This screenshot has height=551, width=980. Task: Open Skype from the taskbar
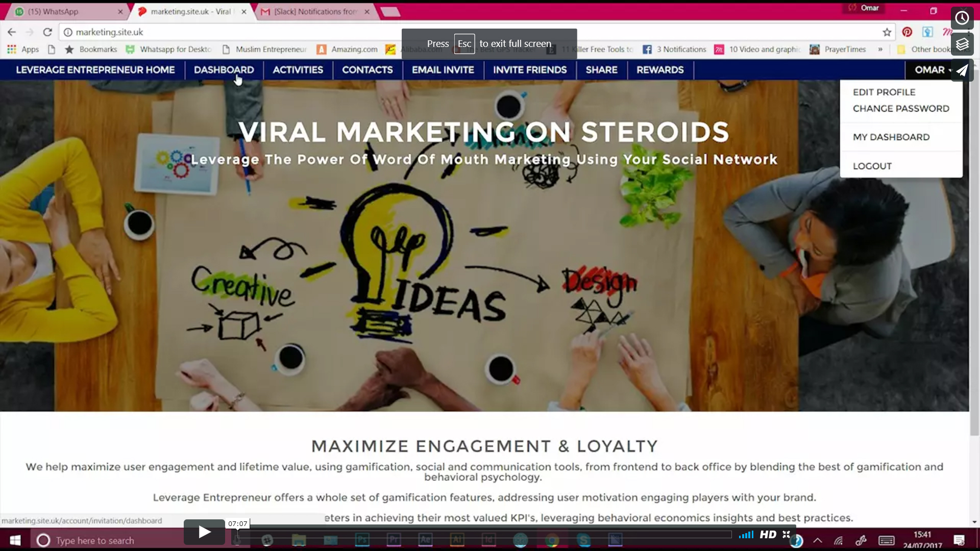tap(584, 540)
